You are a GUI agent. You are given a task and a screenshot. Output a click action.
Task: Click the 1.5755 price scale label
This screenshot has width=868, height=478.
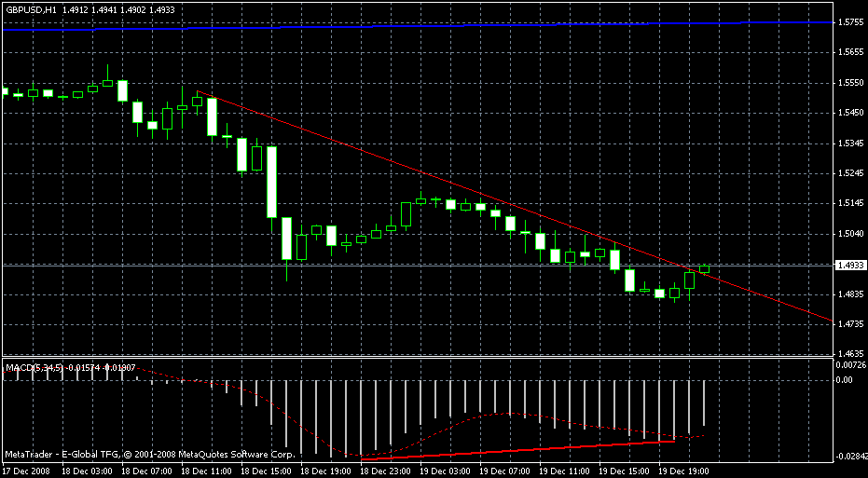coord(852,22)
